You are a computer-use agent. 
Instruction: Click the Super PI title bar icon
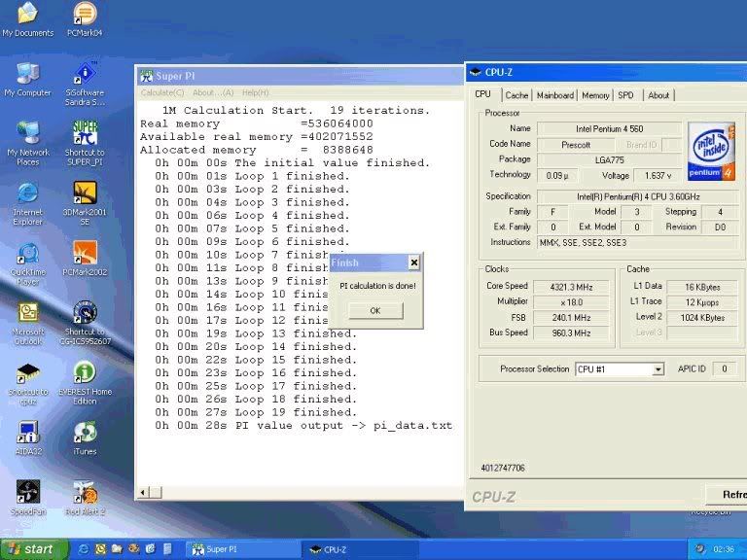click(x=146, y=76)
